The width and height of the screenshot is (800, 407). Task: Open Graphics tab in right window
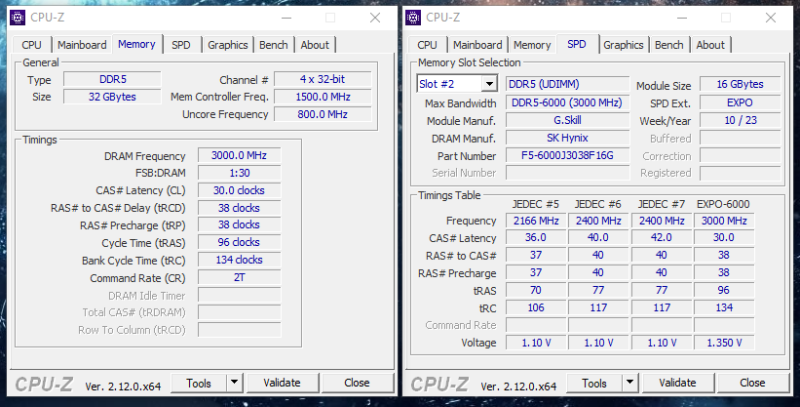623,45
